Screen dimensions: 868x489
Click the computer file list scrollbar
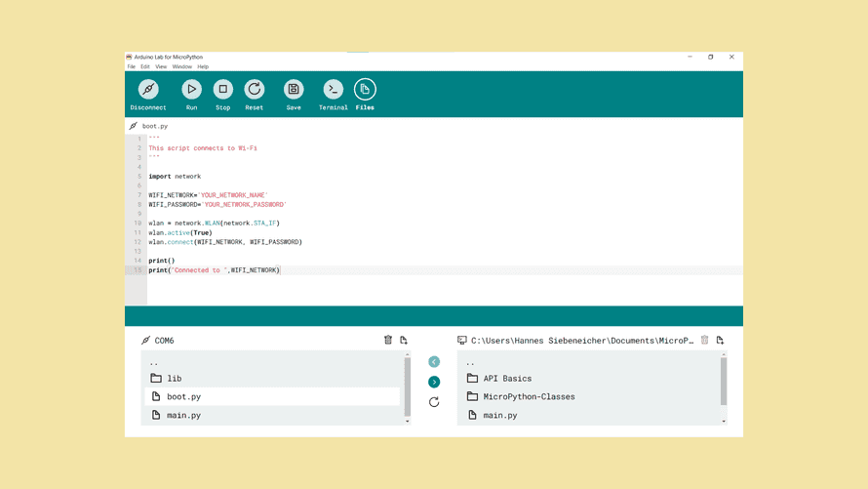[724, 381]
